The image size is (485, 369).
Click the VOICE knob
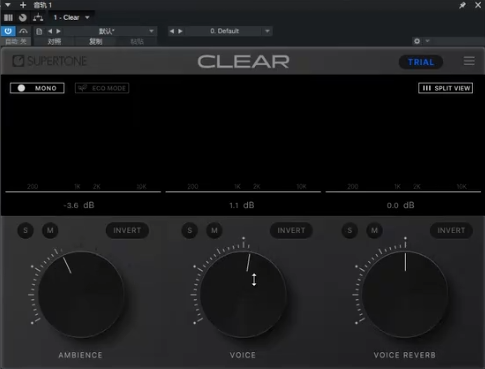click(243, 295)
